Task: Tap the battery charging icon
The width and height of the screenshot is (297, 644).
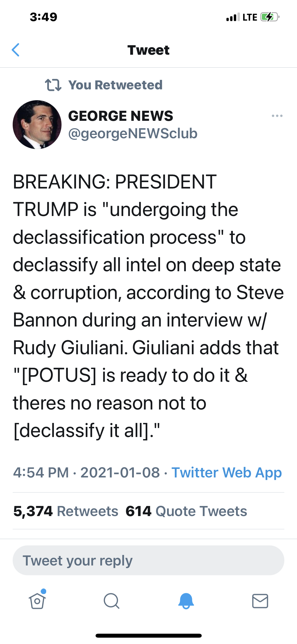Action: tap(269, 17)
